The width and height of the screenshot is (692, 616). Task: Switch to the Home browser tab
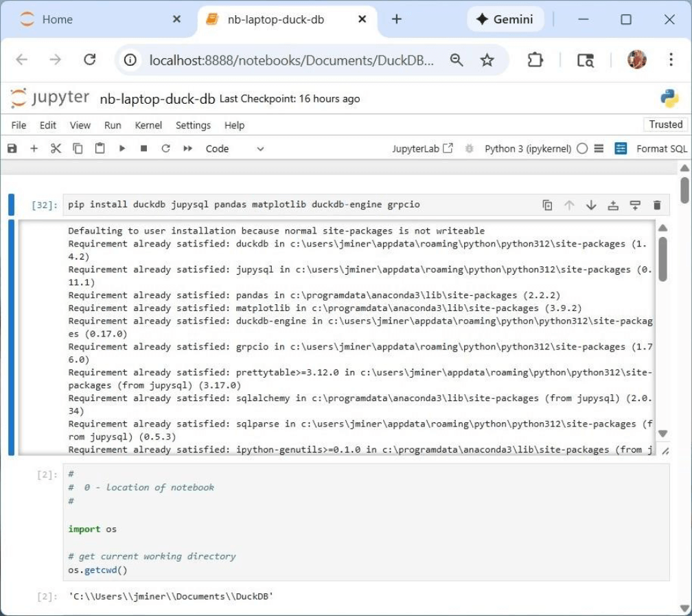point(58,19)
